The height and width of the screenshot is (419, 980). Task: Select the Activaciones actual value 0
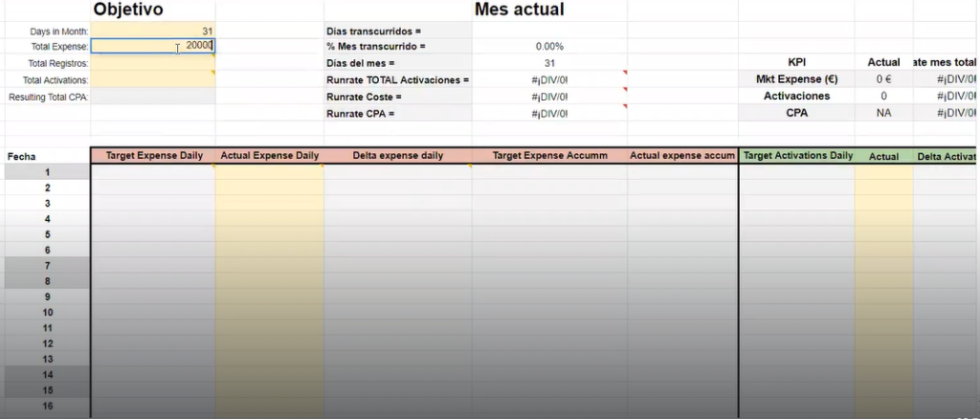coord(883,97)
